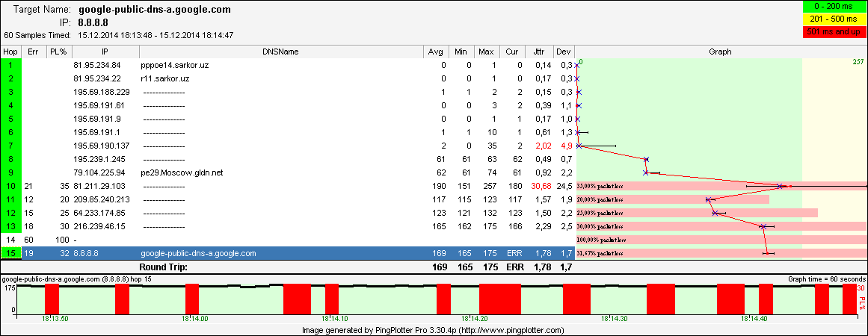This screenshot has width=868, height=336.
Task: Click IP 216.239.46.15
Action: point(99,226)
